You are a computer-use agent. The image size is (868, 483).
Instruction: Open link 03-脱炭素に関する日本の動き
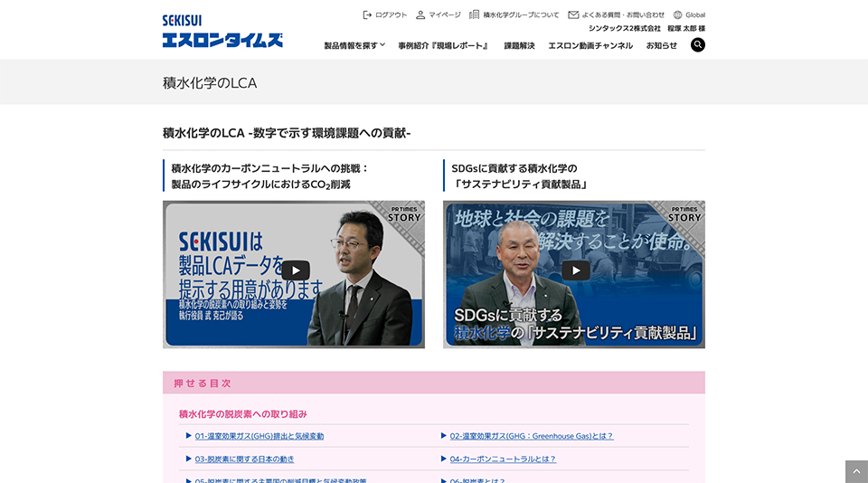(244, 459)
